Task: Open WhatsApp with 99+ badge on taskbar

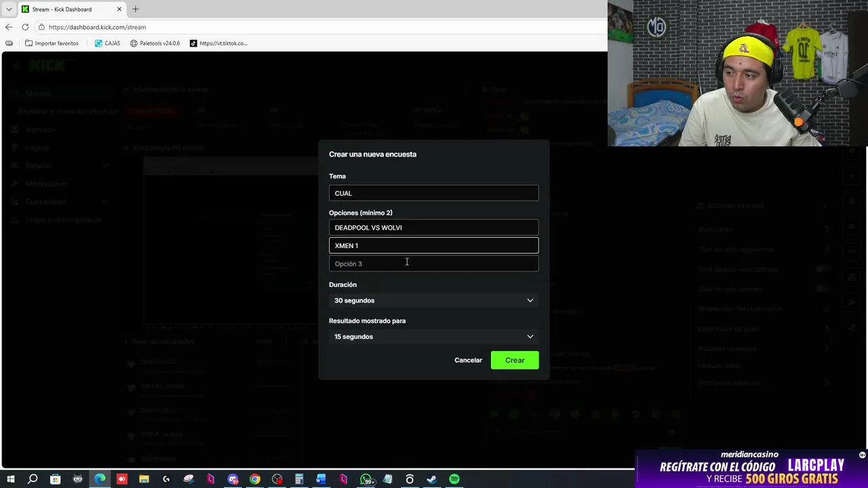Action: 366,479
